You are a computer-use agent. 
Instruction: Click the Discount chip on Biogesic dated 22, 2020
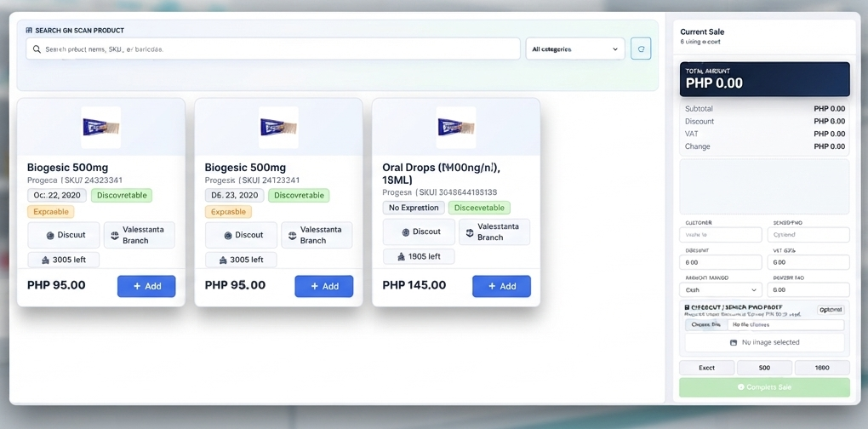[64, 235]
